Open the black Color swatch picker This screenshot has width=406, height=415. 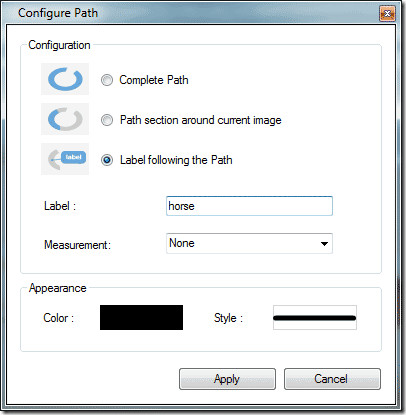[x=141, y=317]
